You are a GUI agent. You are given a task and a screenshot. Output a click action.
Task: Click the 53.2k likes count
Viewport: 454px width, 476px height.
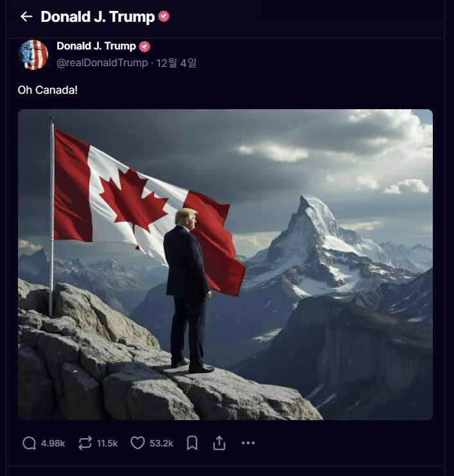(161, 443)
